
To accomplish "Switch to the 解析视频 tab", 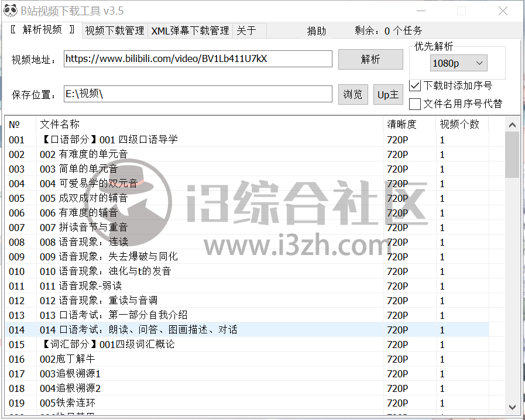I will [x=42, y=30].
